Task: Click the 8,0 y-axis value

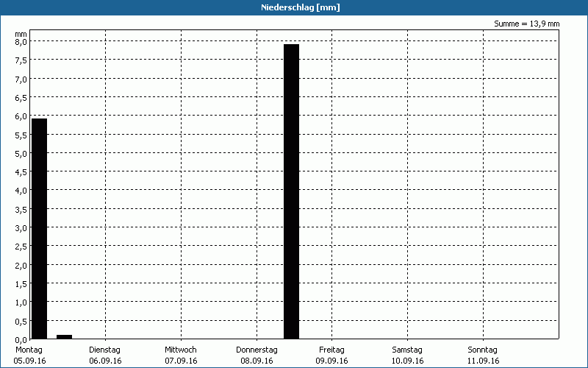Action: click(21, 42)
